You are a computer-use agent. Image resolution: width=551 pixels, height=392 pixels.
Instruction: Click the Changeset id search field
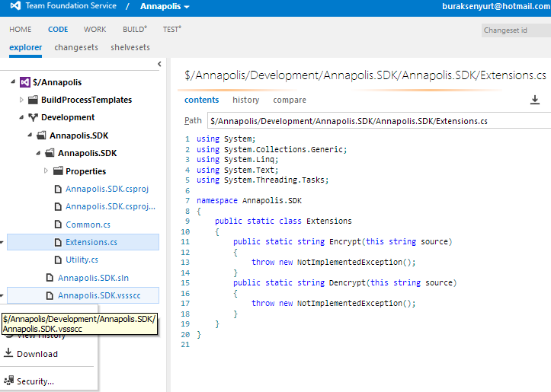515,30
